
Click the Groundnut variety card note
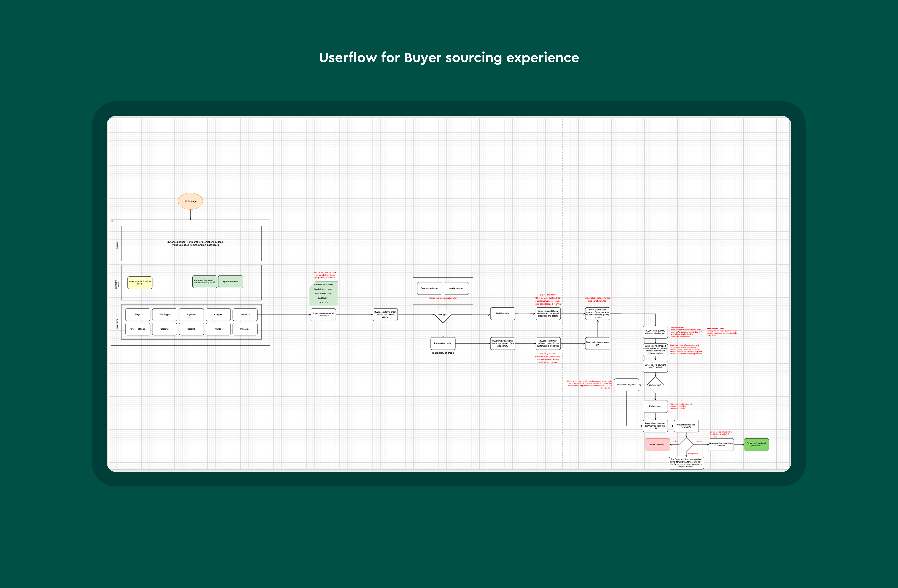(323, 294)
